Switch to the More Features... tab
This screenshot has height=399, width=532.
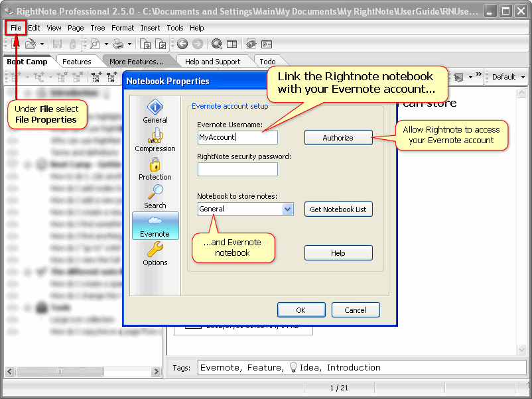tap(137, 62)
